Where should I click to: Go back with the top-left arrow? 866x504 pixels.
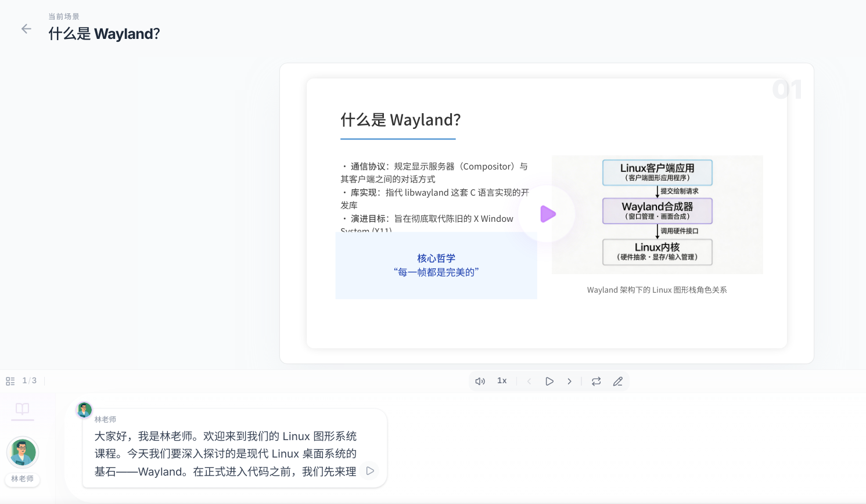[x=26, y=28]
